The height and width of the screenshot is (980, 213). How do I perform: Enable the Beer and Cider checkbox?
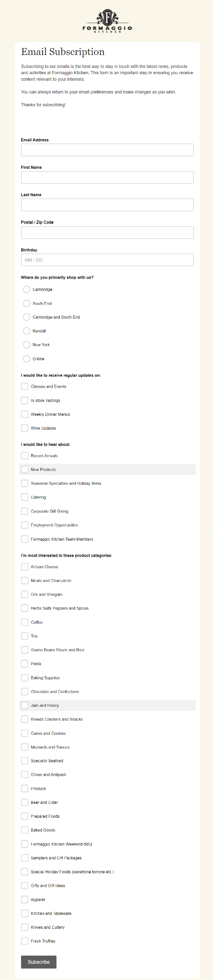point(25,802)
